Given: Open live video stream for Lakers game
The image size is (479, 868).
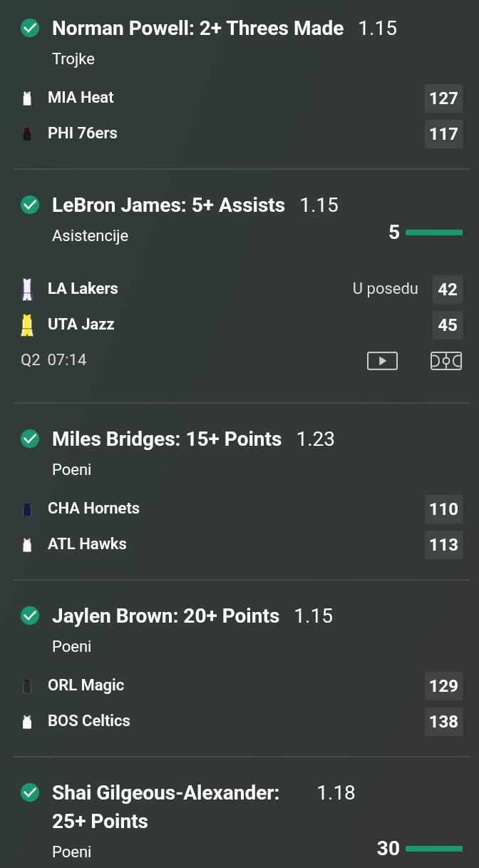Looking at the screenshot, I should tap(382, 361).
